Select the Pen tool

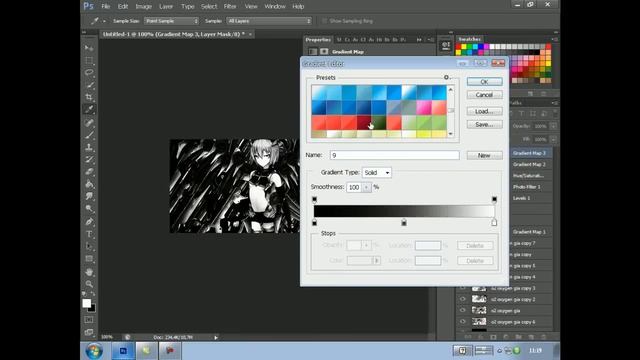coord(89,222)
